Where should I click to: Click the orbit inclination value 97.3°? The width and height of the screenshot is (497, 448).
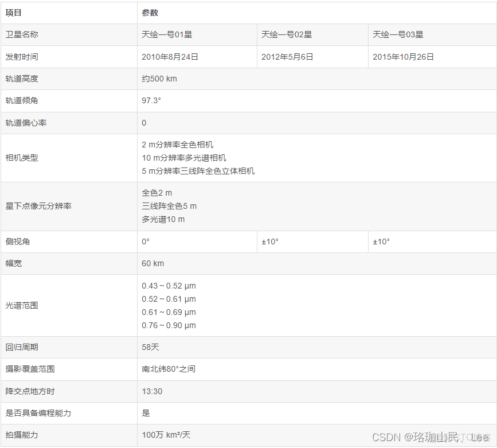tap(150, 100)
